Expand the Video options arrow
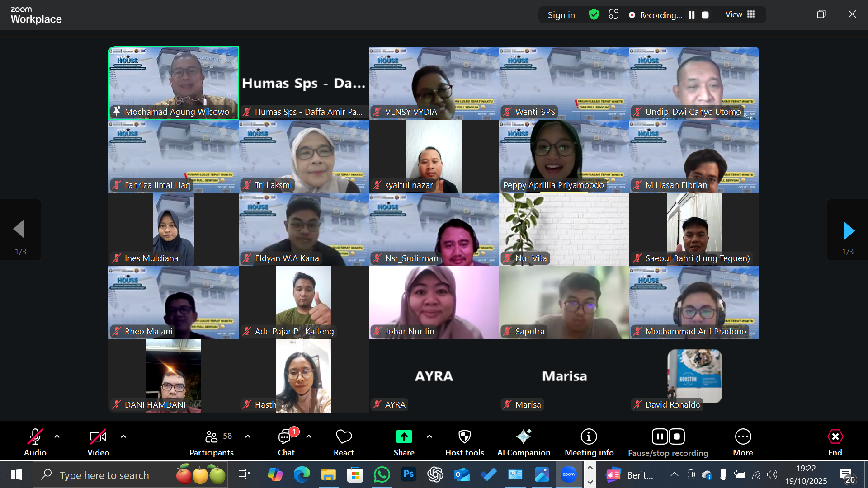 [x=123, y=436]
